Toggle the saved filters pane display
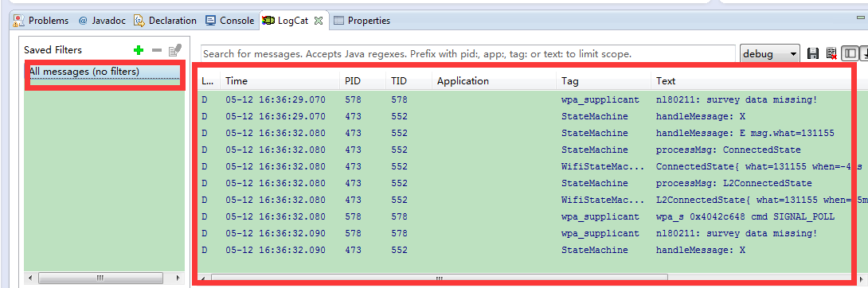Viewport: 868px width, 288px height. click(x=850, y=53)
